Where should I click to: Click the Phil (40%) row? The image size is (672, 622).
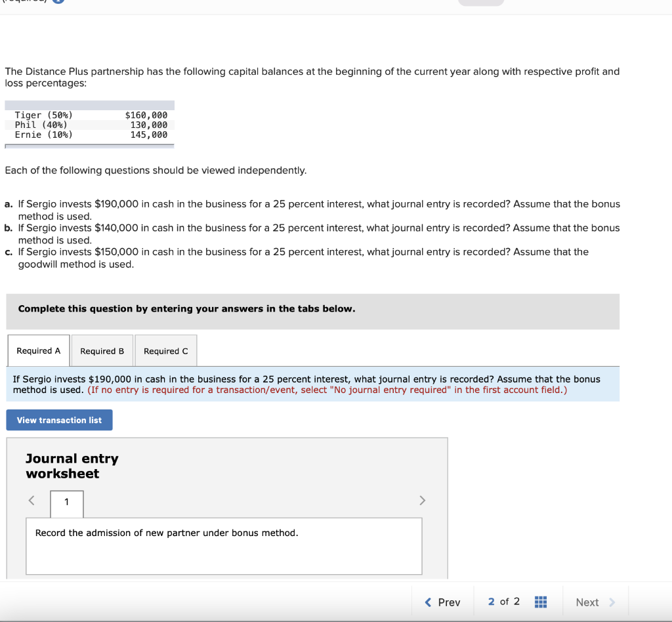[x=89, y=125]
